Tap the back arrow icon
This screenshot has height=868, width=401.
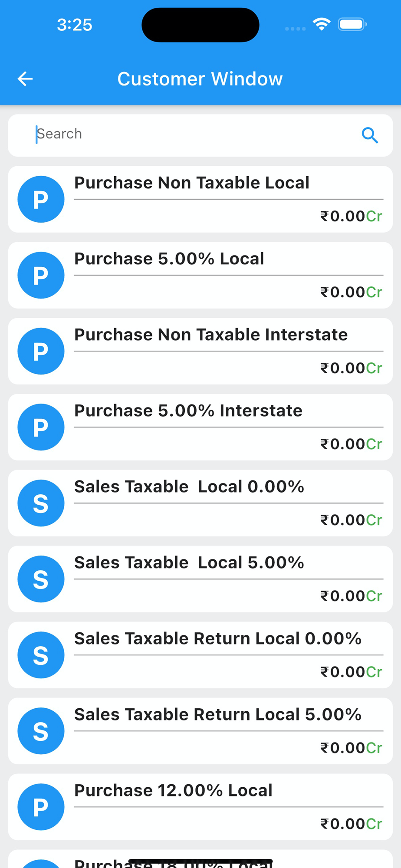pos(25,79)
